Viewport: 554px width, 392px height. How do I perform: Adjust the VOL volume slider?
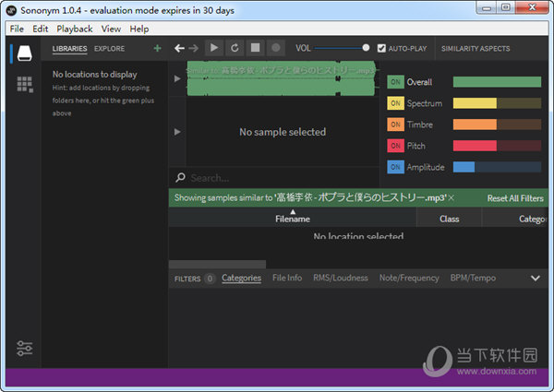(x=342, y=48)
